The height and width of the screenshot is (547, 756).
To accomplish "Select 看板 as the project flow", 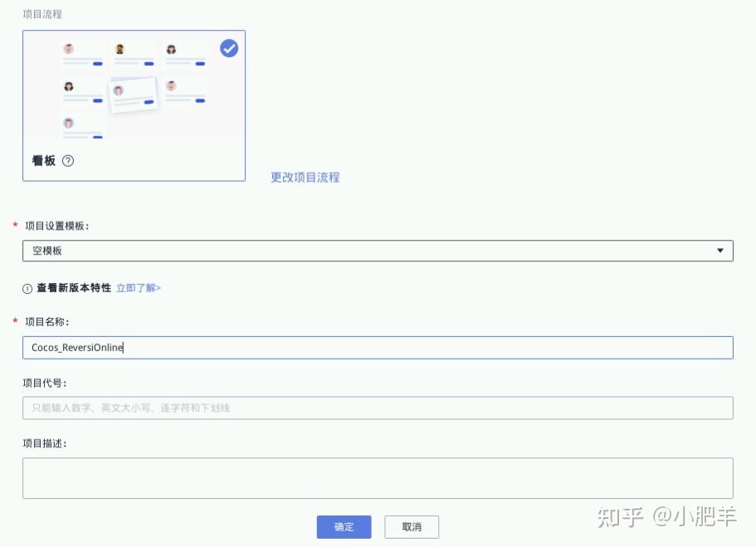I will pyautogui.click(x=134, y=106).
